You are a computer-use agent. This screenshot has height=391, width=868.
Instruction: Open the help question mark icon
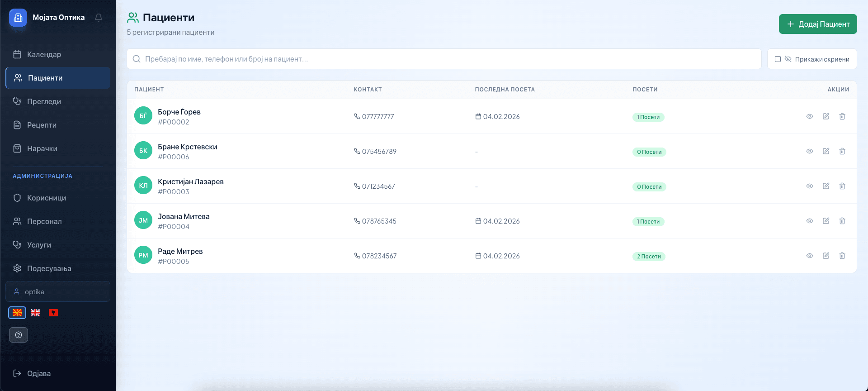(19, 335)
